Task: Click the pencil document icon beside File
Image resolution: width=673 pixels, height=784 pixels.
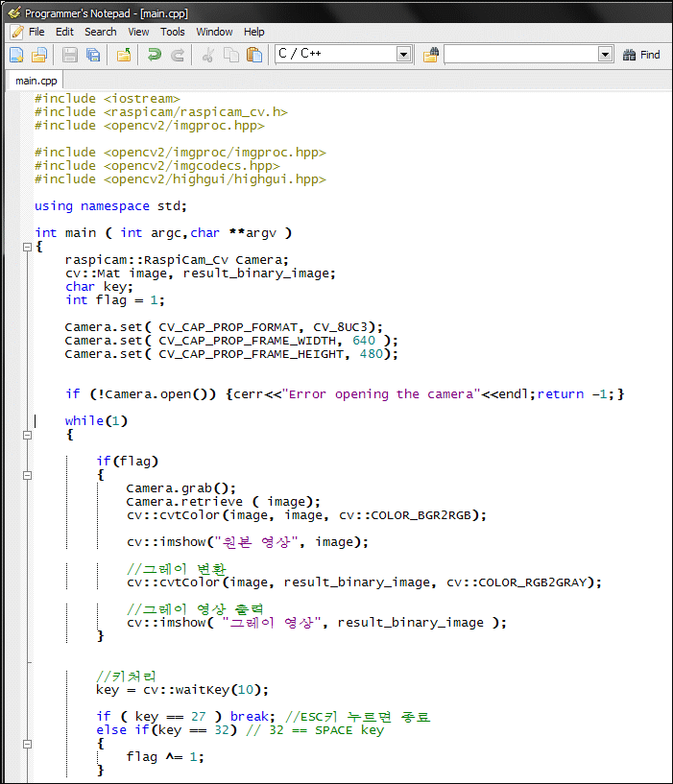Action: tap(17, 32)
